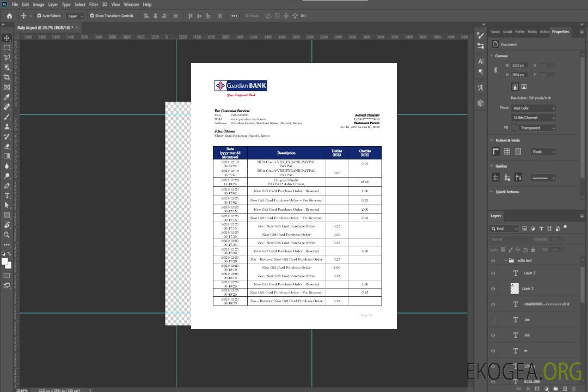Select the Gradient tool
The image size is (588, 392).
7,156
